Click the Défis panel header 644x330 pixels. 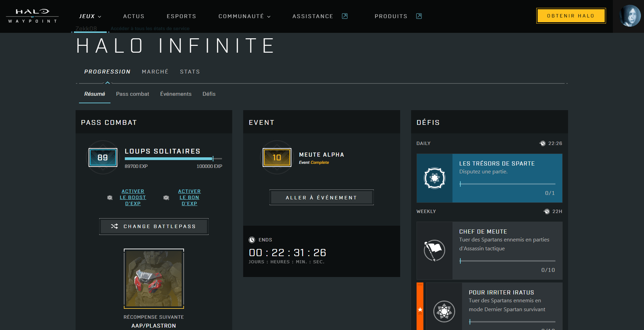489,122
